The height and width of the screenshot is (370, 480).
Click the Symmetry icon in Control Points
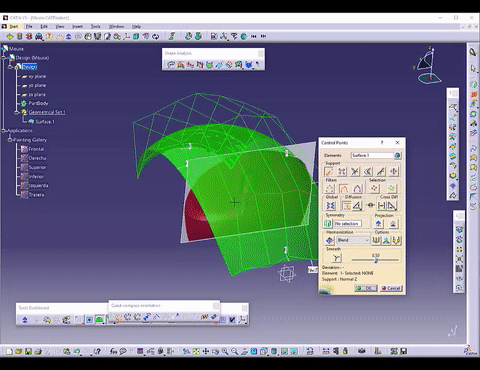(327, 223)
